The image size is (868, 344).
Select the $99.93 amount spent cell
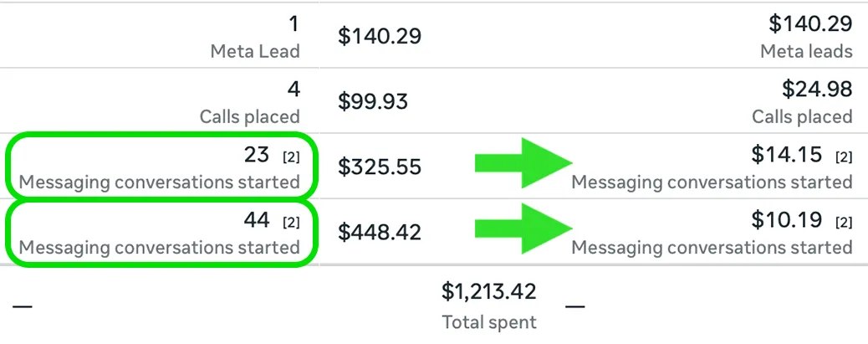tap(373, 101)
